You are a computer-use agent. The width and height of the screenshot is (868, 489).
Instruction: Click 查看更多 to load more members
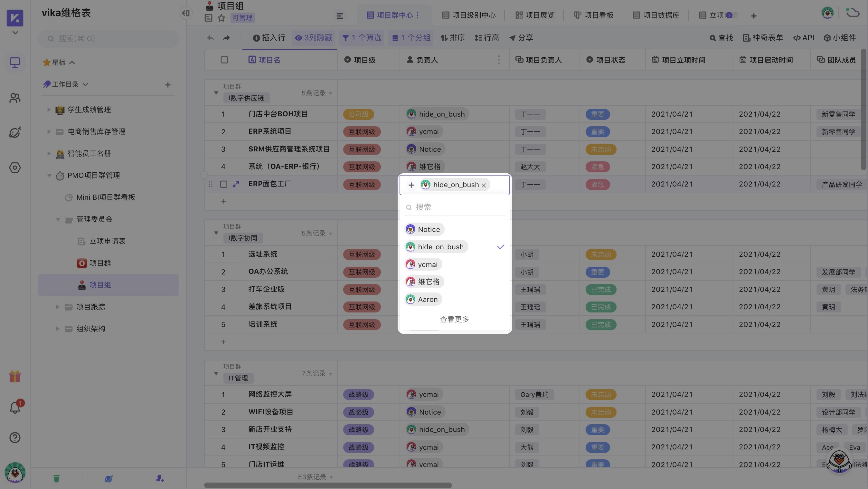454,319
